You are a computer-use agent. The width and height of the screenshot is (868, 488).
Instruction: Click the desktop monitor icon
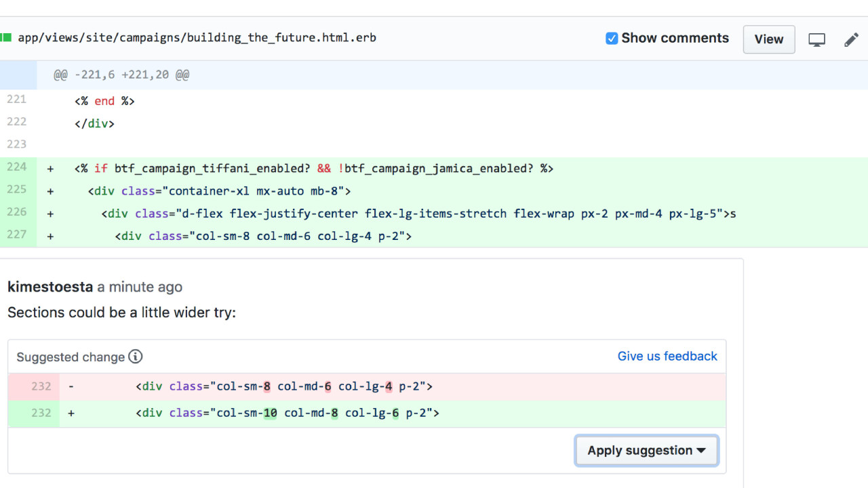816,39
